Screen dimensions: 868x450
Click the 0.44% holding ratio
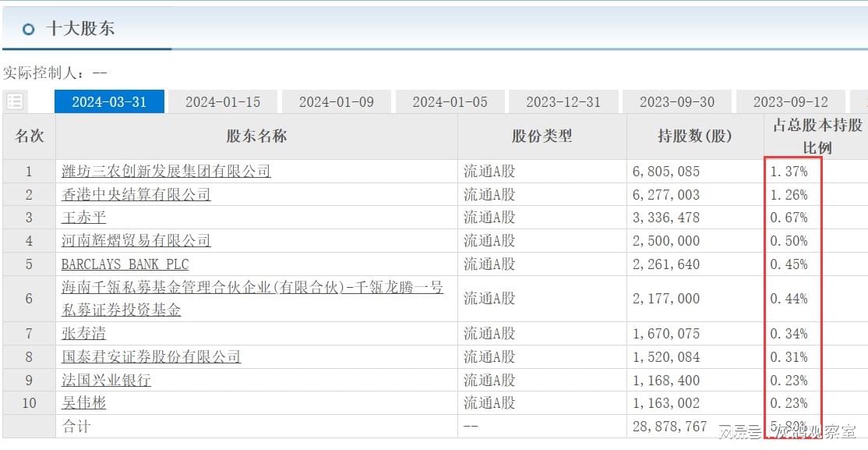tap(789, 299)
